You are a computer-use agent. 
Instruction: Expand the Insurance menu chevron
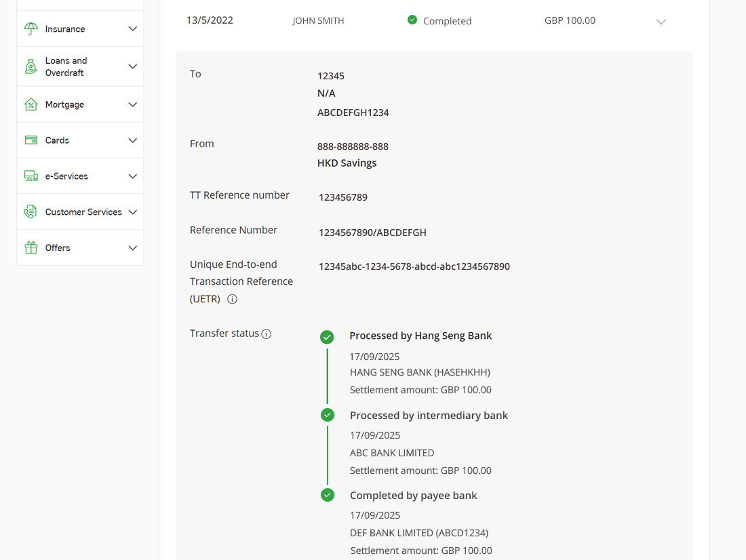click(132, 29)
